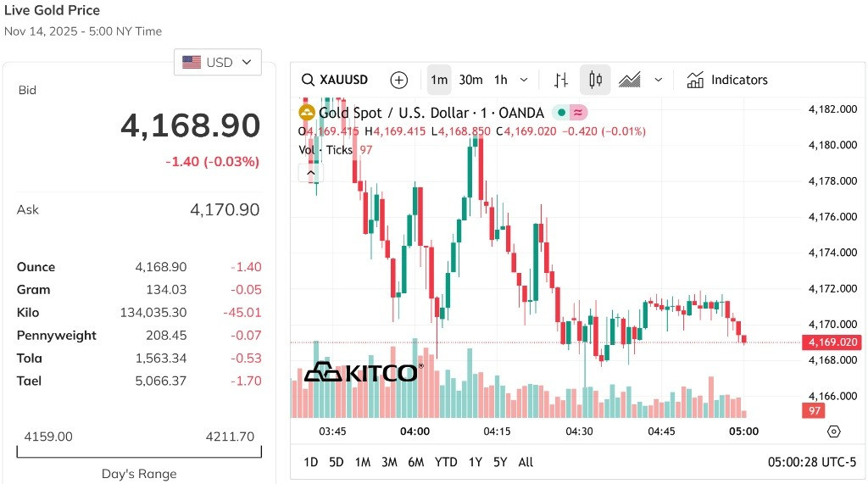Toggle the pink approximate data badge
868x484 pixels.
click(578, 113)
